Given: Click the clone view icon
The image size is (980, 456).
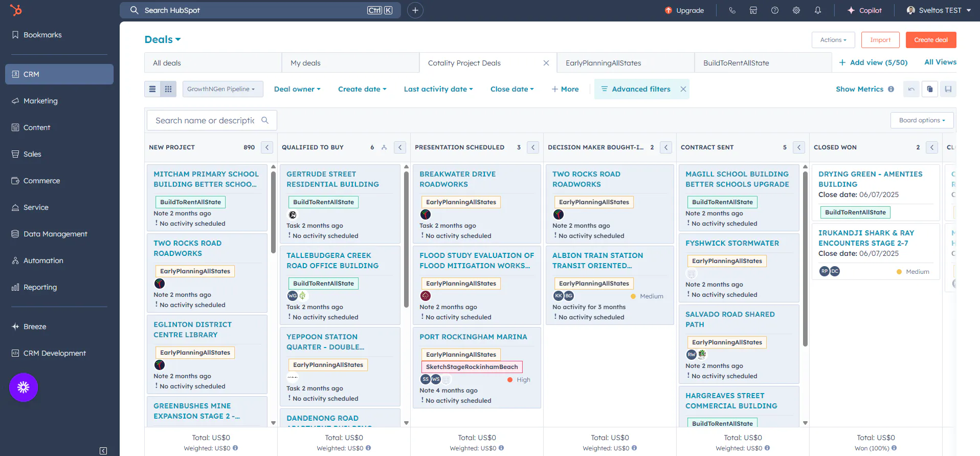Looking at the screenshot, I should tap(930, 89).
